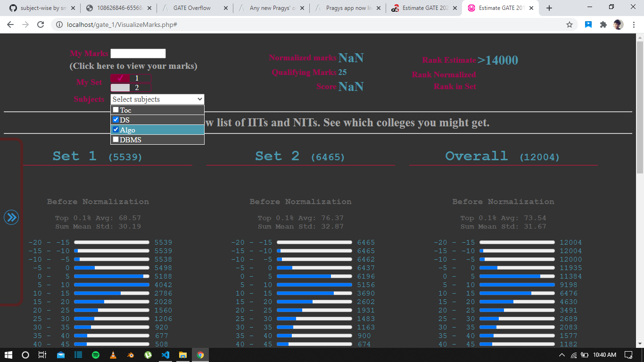Check the Toc subject checkbox
This screenshot has height=362, width=644.
tap(116, 109)
